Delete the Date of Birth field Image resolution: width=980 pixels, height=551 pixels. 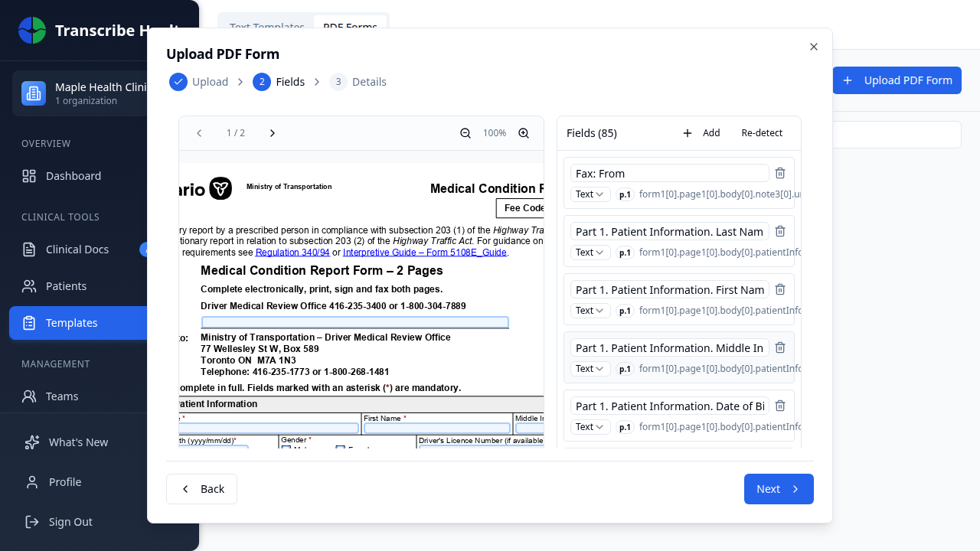coord(780,406)
